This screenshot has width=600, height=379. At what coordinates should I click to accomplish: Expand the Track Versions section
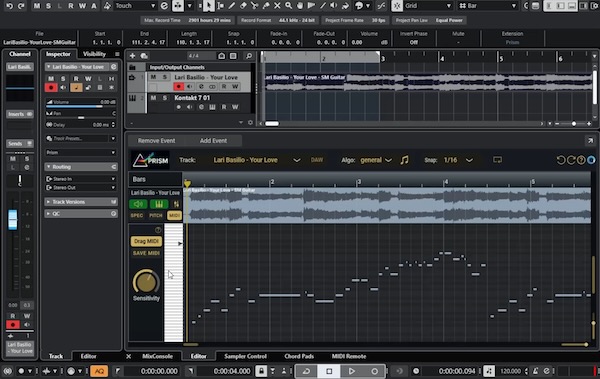tap(81, 202)
